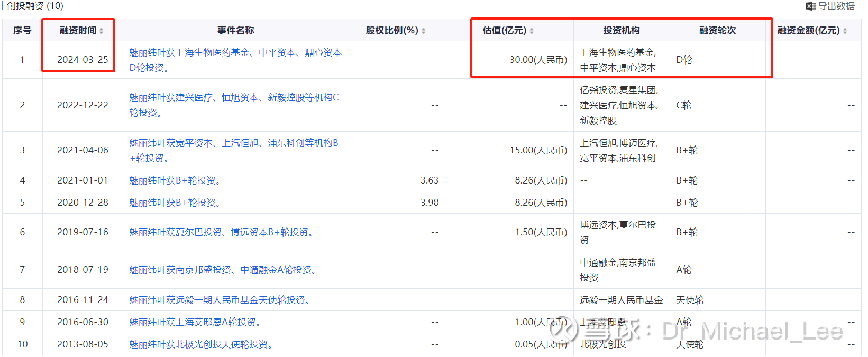This screenshot has height=357, width=868.
Task: Select the 事件名称 column header
Action: coord(236,30)
